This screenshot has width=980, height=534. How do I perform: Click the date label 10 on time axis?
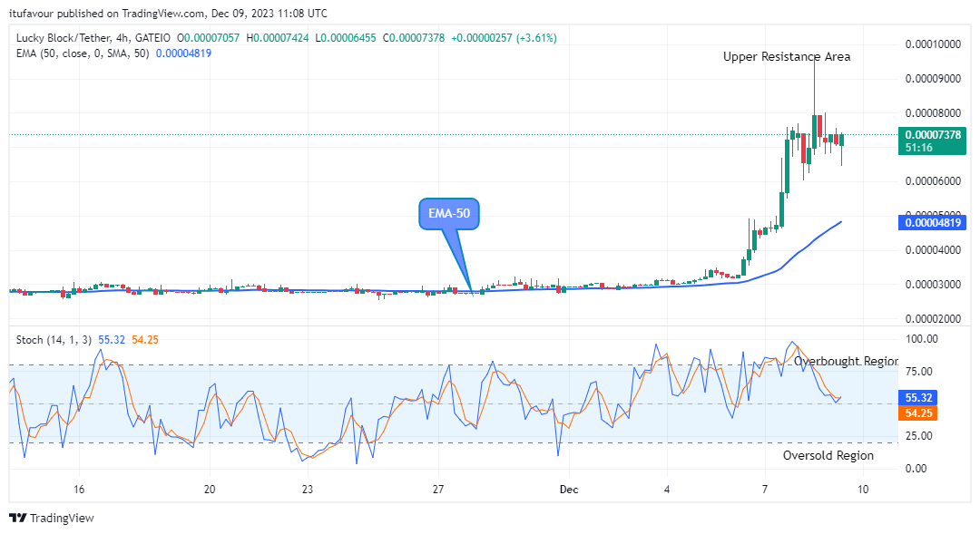[x=863, y=489]
